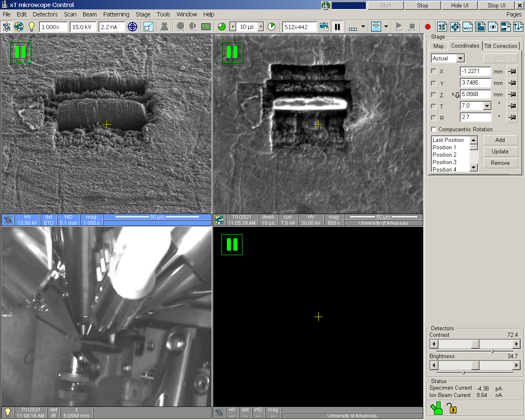Click the green videoscope monitor icon
Screen dimensions: 525x420
click(206, 27)
